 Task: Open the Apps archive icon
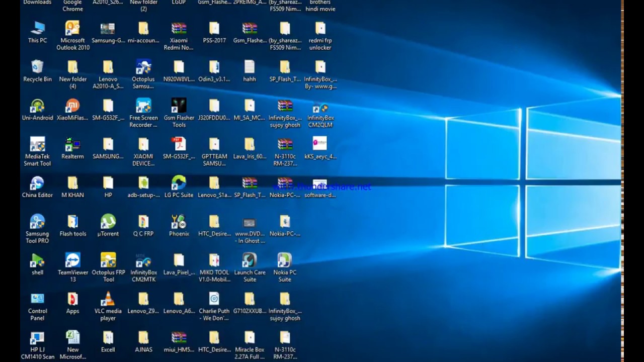pyautogui.click(x=73, y=303)
